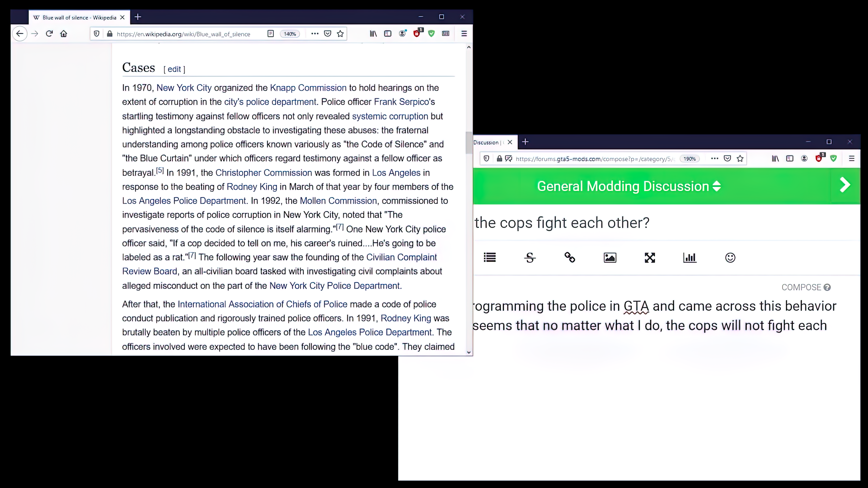Image resolution: width=868 pixels, height=488 pixels.
Task: Click scroll down arrow on Wikipedia page
Action: pos(469,352)
